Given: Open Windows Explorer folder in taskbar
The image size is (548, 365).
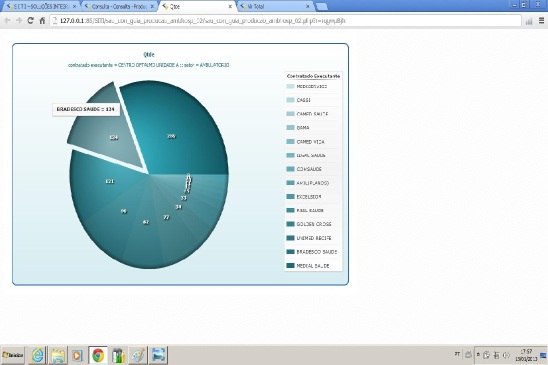Looking at the screenshot, I should coord(58,356).
